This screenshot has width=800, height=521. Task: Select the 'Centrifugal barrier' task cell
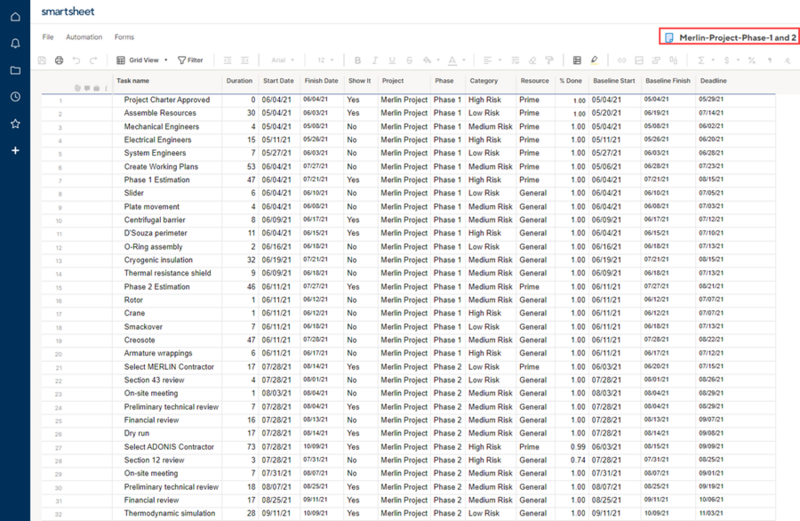[x=167, y=220]
